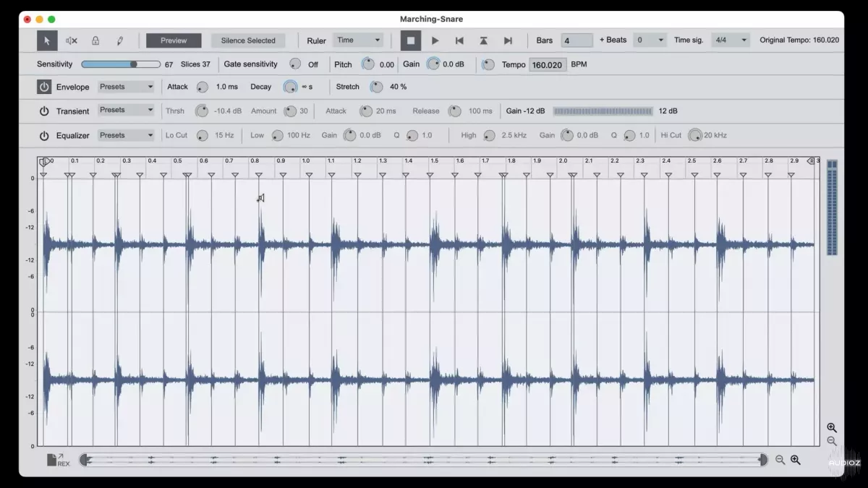This screenshot has width=868, height=488.
Task: Open the Equalizer Presets dropdown
Action: tap(127, 135)
